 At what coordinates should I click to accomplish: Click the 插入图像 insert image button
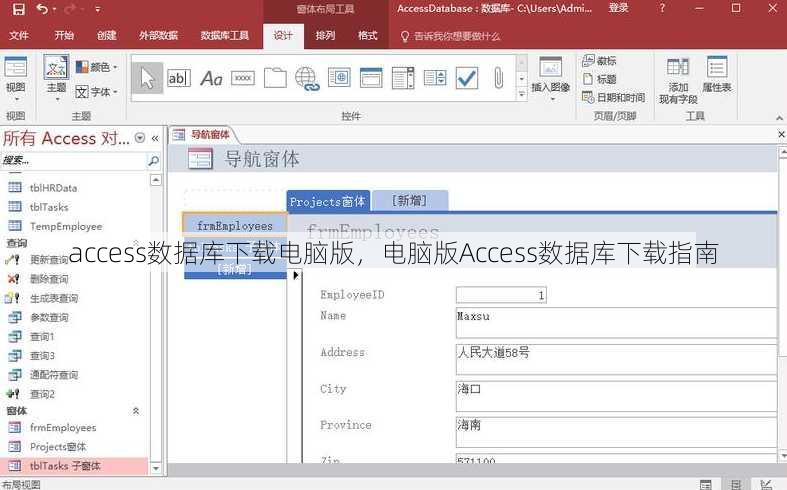click(x=551, y=79)
